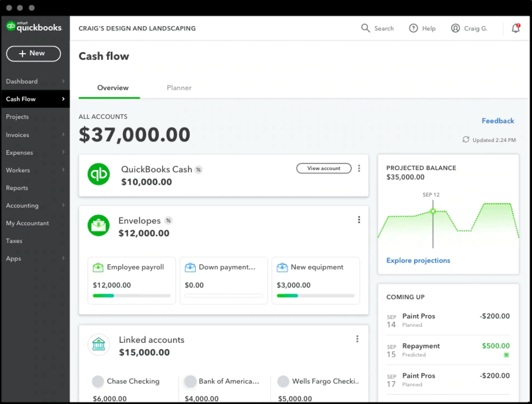This screenshot has height=404, width=532.
Task: Expand the Workers sidebar chevron
Action: pos(63,170)
